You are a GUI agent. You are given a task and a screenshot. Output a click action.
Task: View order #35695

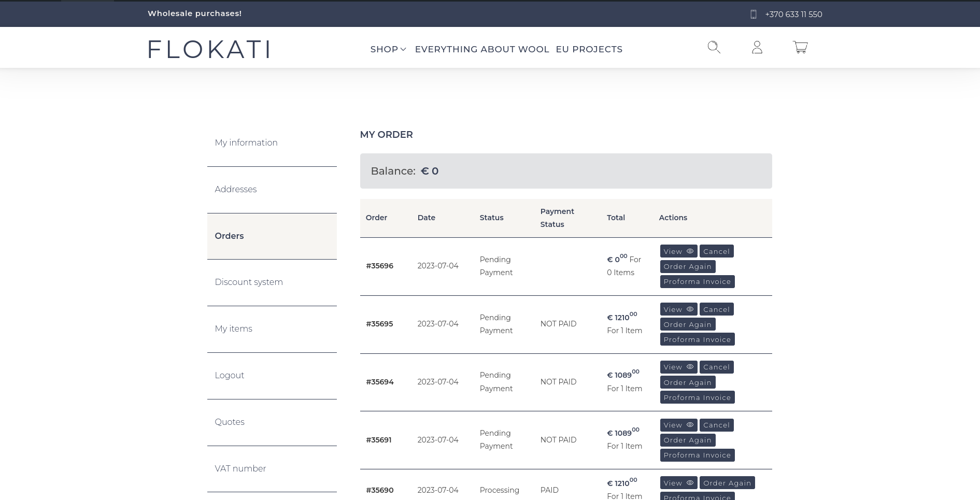point(678,309)
